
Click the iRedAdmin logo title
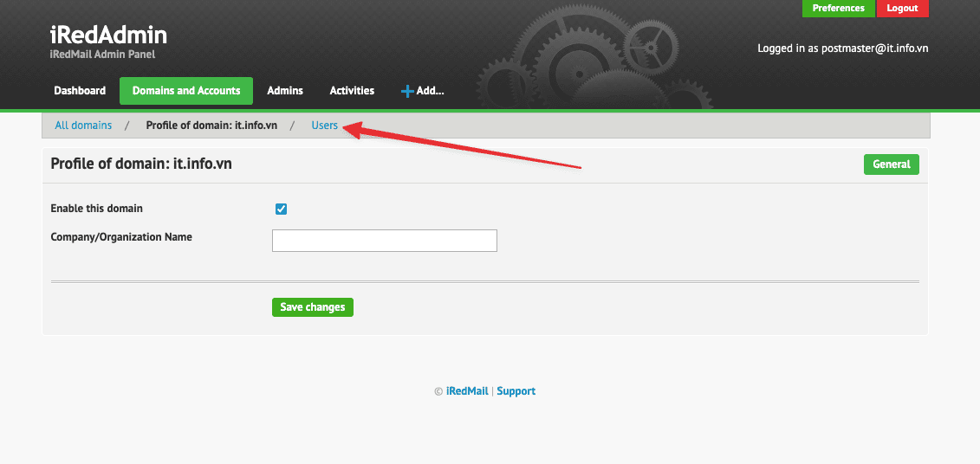pos(108,35)
